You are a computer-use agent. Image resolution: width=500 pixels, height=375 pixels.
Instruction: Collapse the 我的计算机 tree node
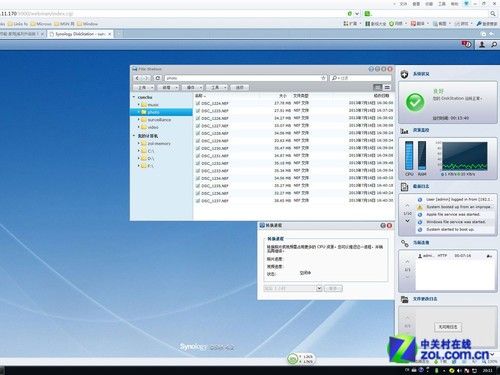134,136
